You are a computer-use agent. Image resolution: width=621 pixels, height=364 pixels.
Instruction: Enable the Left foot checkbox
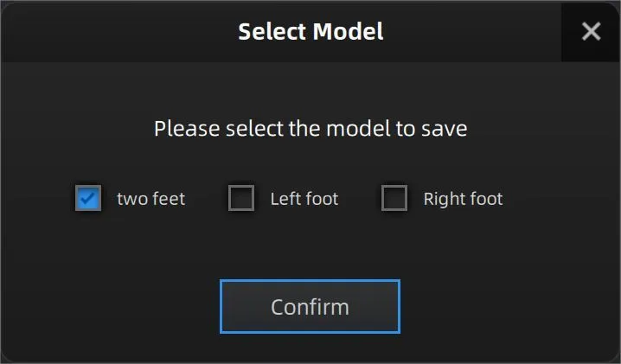tap(241, 199)
